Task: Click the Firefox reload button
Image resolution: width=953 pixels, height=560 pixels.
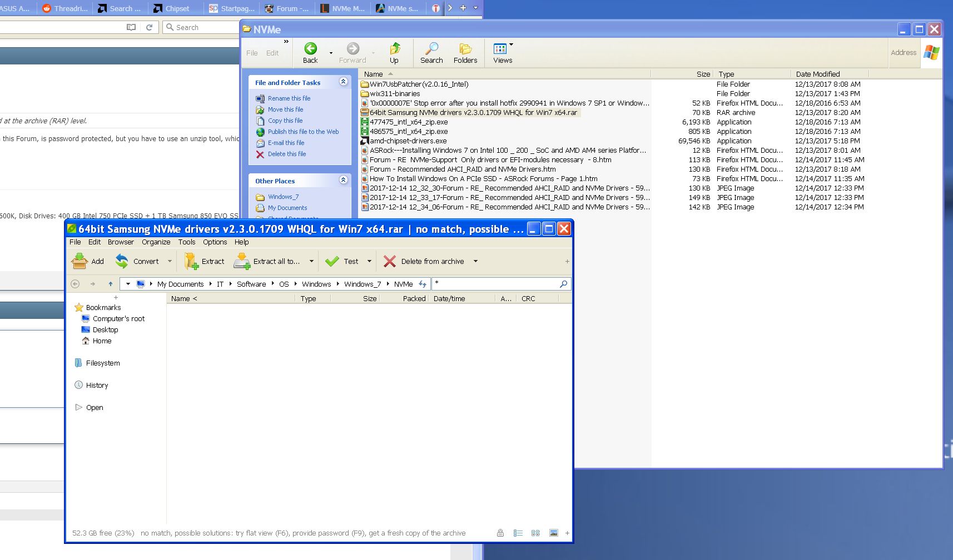Action: pos(149,27)
